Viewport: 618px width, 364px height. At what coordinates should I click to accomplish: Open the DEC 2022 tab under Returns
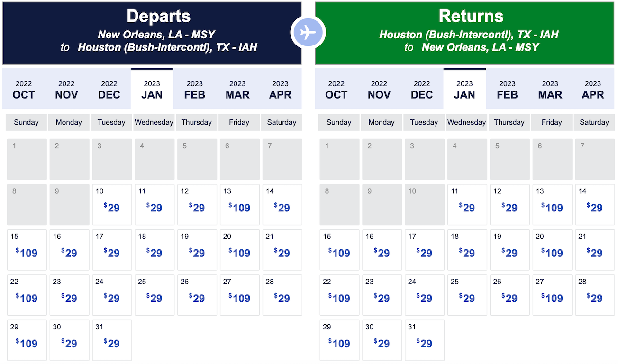(422, 89)
